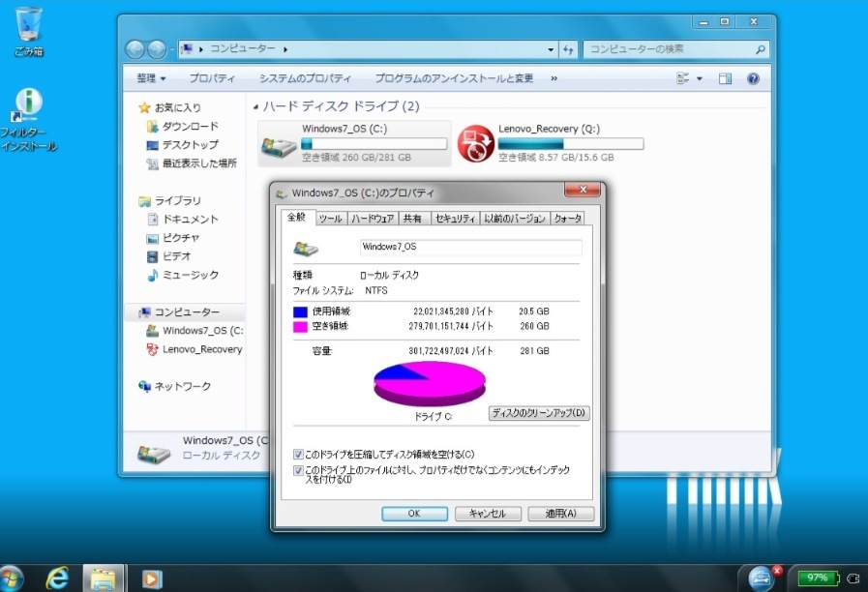868x592 pixels.
Task: Switch to the 共有 tab
Action: coord(412,219)
